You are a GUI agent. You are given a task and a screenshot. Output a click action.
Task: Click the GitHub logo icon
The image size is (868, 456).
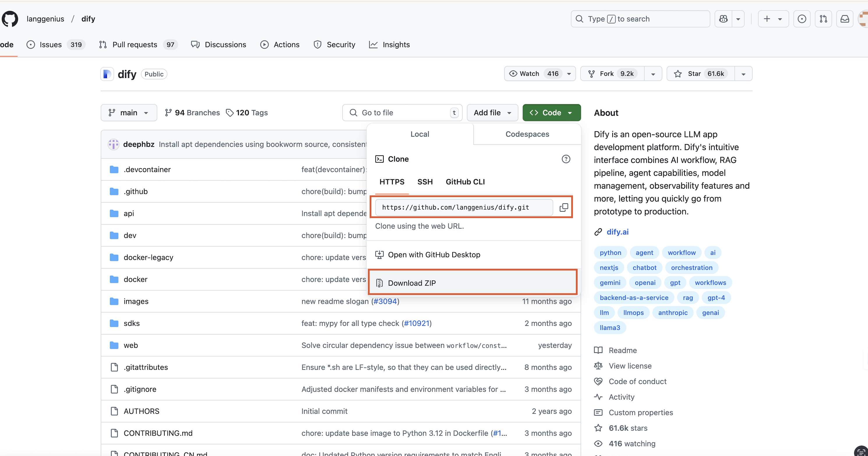(10, 19)
